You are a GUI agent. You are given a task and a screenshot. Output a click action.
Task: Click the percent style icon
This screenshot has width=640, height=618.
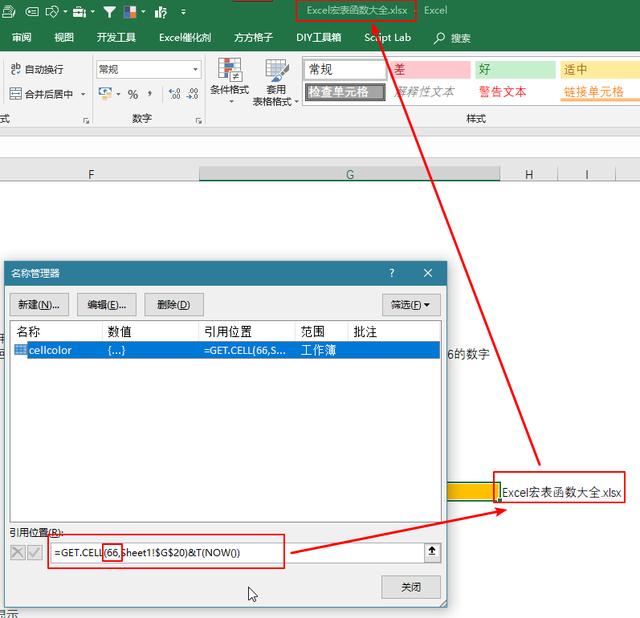[133, 94]
